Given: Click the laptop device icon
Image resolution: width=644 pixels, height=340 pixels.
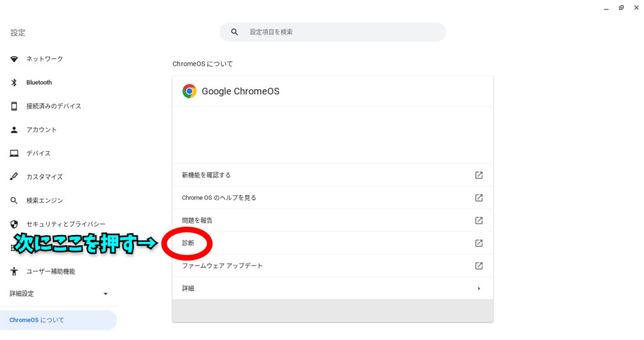Looking at the screenshot, I should tap(14, 154).
